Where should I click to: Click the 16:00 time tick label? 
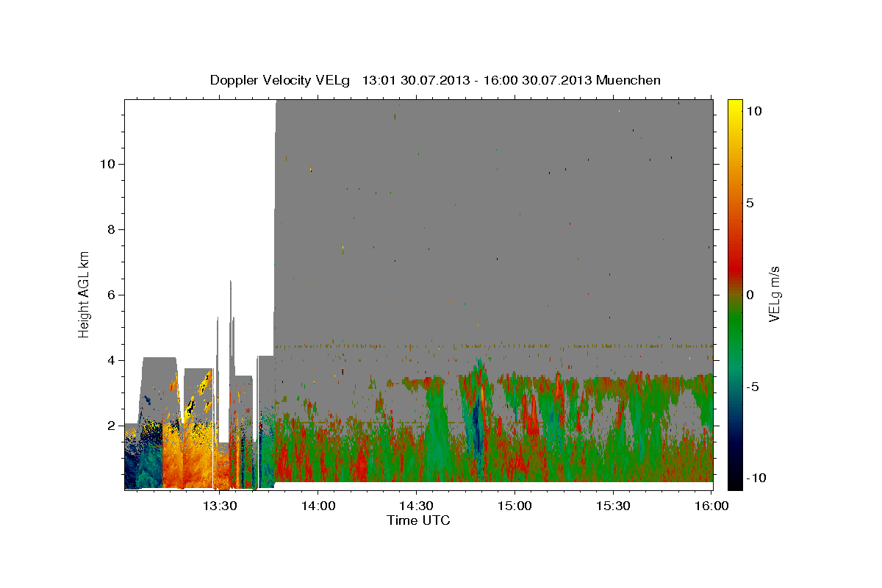tap(711, 506)
